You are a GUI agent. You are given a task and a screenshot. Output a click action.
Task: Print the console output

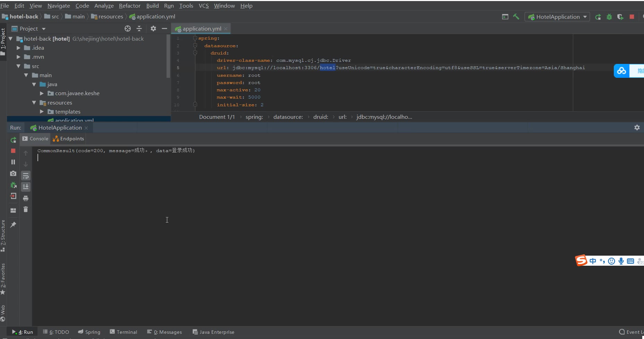click(x=26, y=198)
